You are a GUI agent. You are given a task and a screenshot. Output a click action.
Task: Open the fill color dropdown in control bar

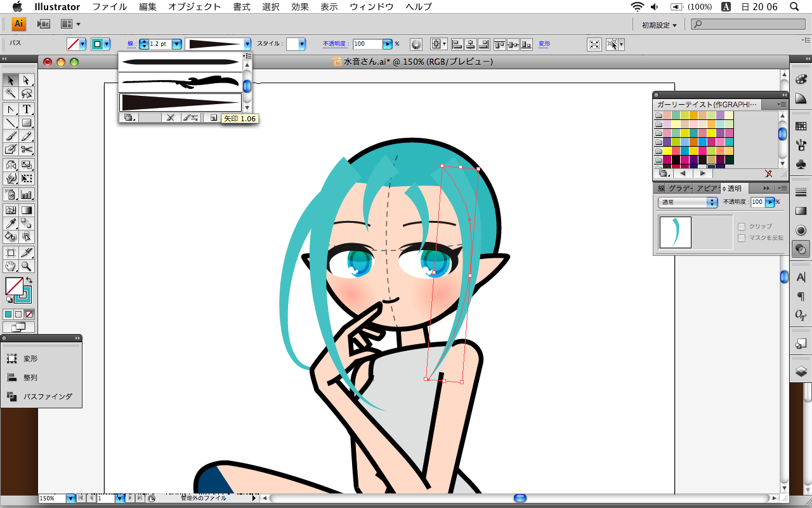[82, 44]
